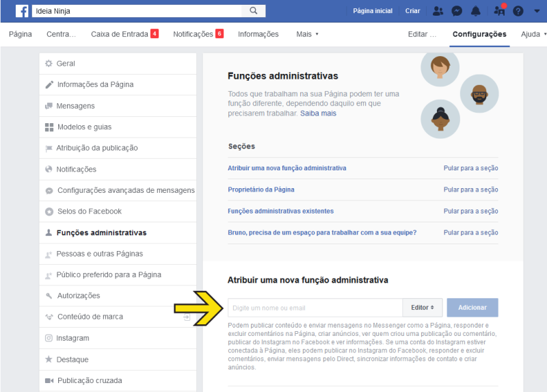The image size is (547, 392).
Task: Open the Messenger icon in top bar
Action: (457, 11)
